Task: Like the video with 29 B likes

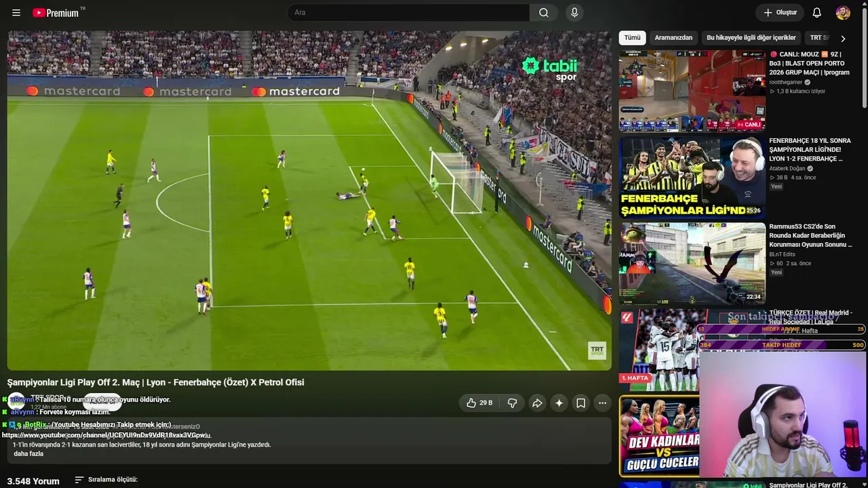Action: (x=479, y=403)
